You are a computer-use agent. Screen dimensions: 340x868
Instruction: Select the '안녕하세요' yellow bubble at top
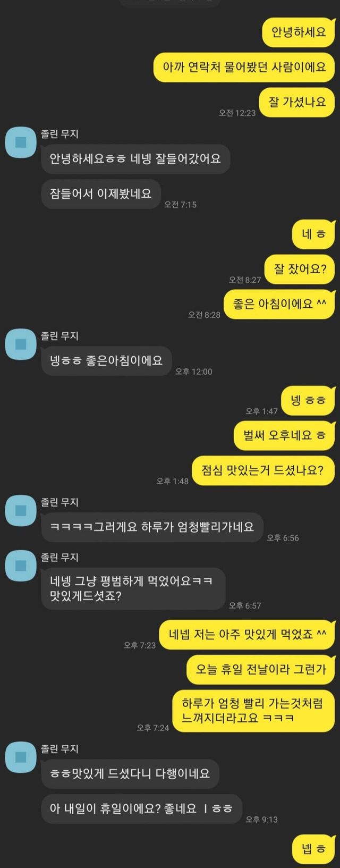[299, 32]
